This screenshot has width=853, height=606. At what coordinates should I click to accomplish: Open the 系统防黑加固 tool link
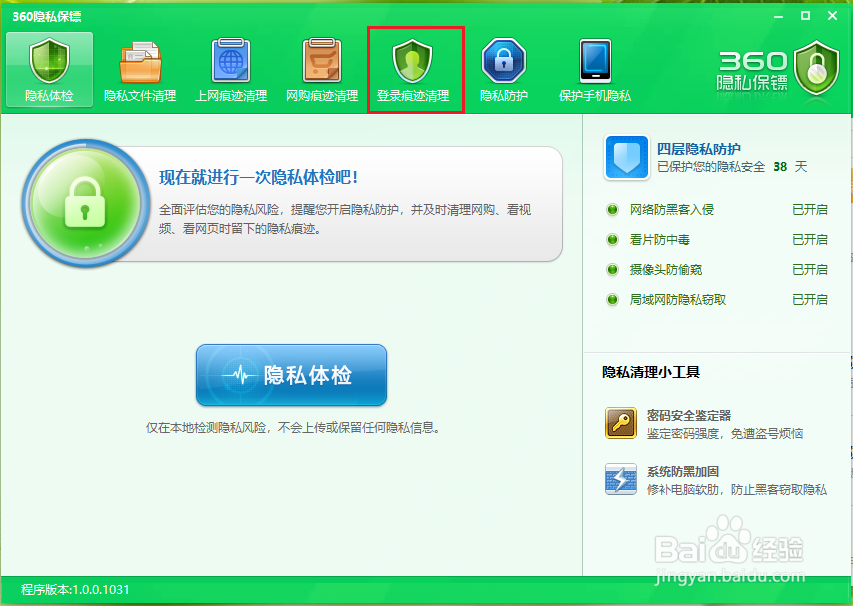click(x=683, y=472)
